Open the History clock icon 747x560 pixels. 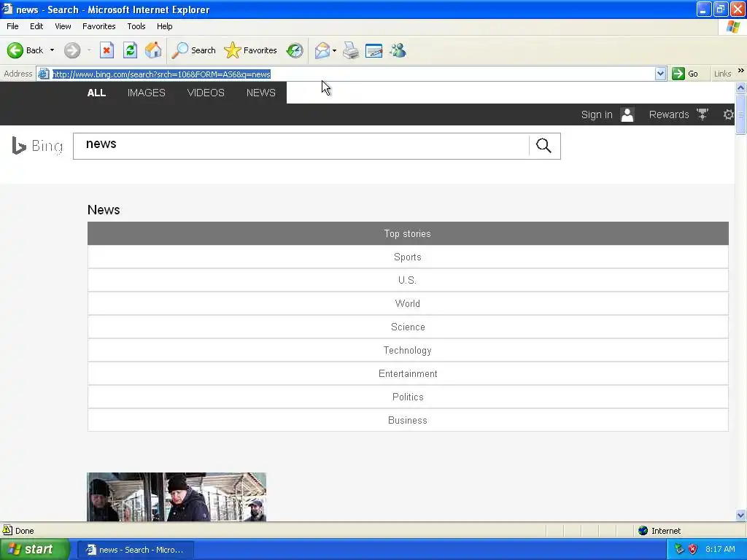(295, 50)
